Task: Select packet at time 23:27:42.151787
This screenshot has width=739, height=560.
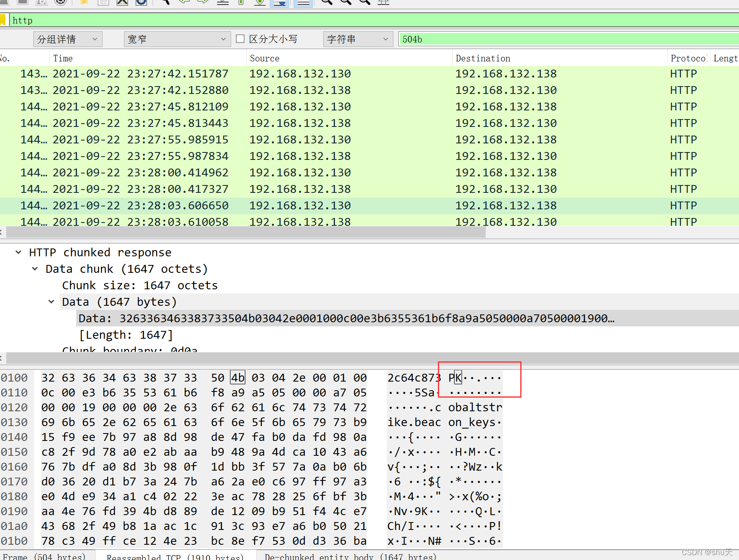Action: [x=369, y=74]
